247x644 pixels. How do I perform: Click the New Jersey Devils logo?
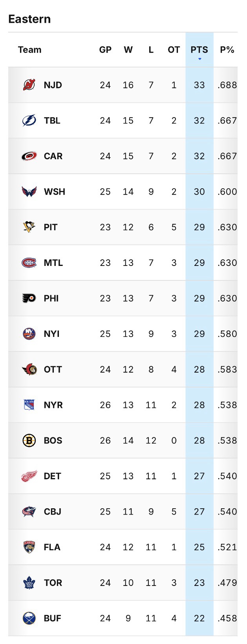pyautogui.click(x=29, y=85)
